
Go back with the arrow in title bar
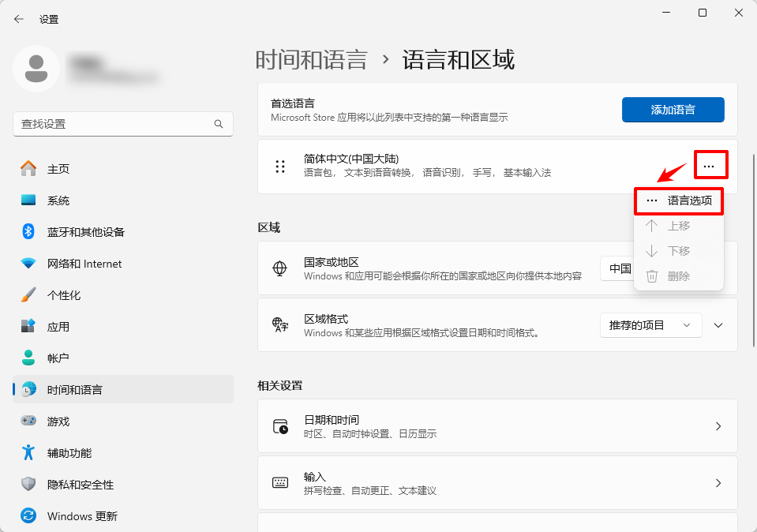(19, 19)
